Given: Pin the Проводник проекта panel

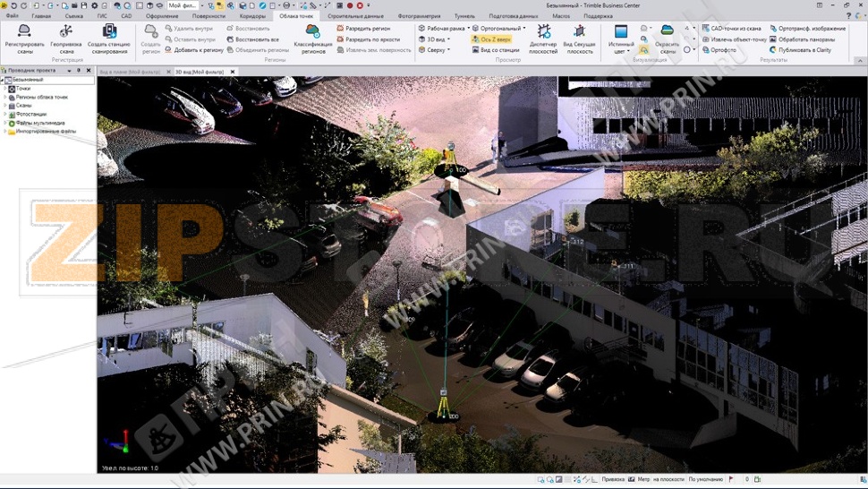Looking at the screenshot, I should pos(79,71).
